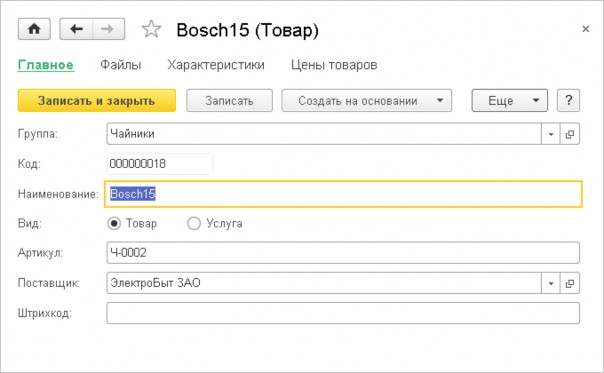Select the Услуга radio button
The height and width of the screenshot is (373, 604).
[x=194, y=223]
